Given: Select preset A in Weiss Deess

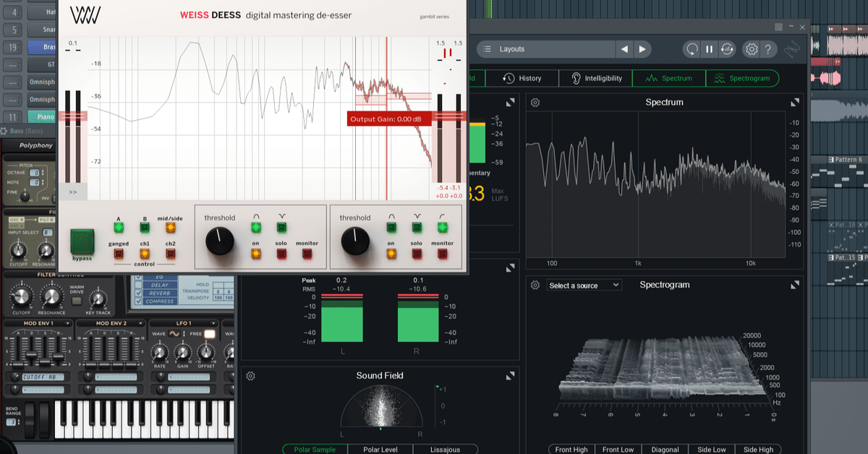Looking at the screenshot, I should [118, 227].
